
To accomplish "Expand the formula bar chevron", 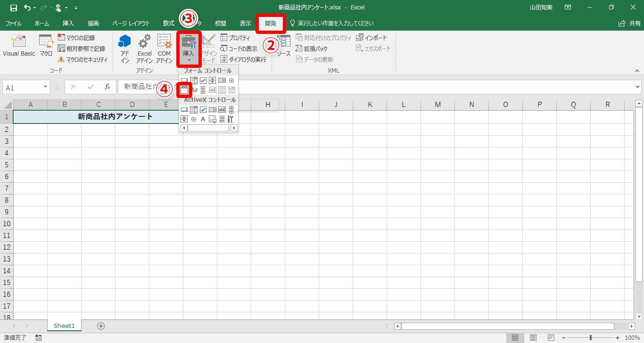I will (638, 87).
